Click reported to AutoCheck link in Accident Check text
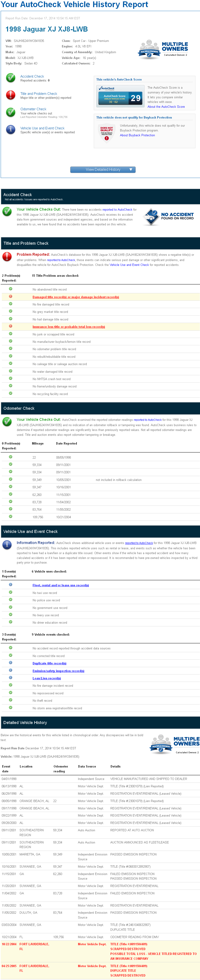This screenshot has width=200, height=980. tap(117, 210)
